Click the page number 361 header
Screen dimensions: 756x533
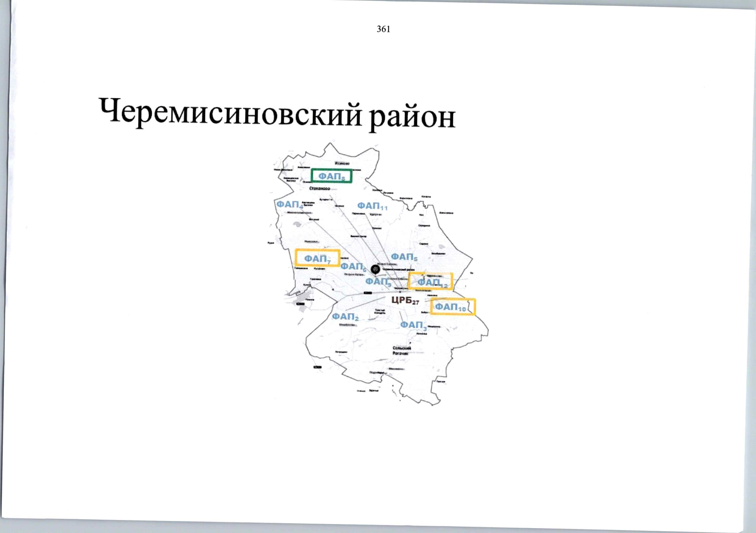pyautogui.click(x=384, y=29)
